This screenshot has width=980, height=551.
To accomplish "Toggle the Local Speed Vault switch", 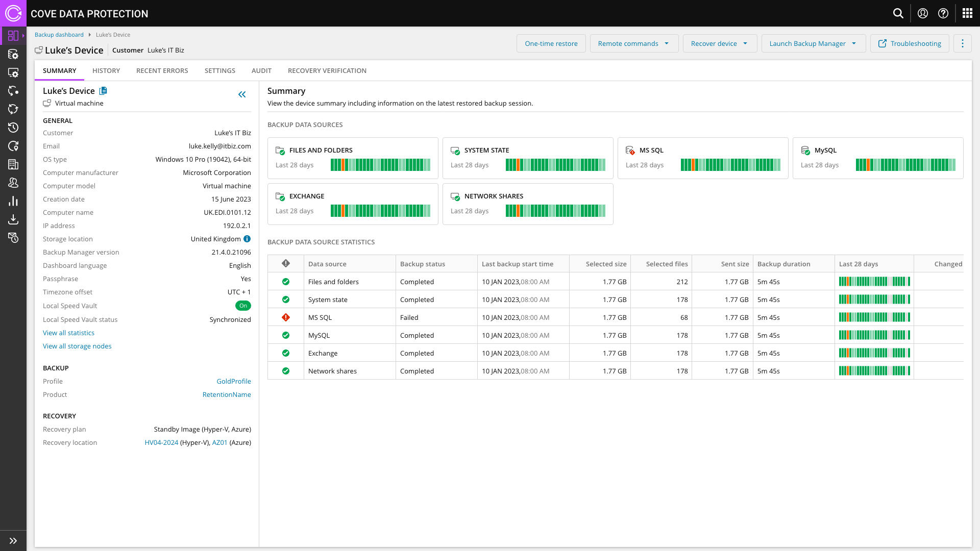I will (243, 306).
